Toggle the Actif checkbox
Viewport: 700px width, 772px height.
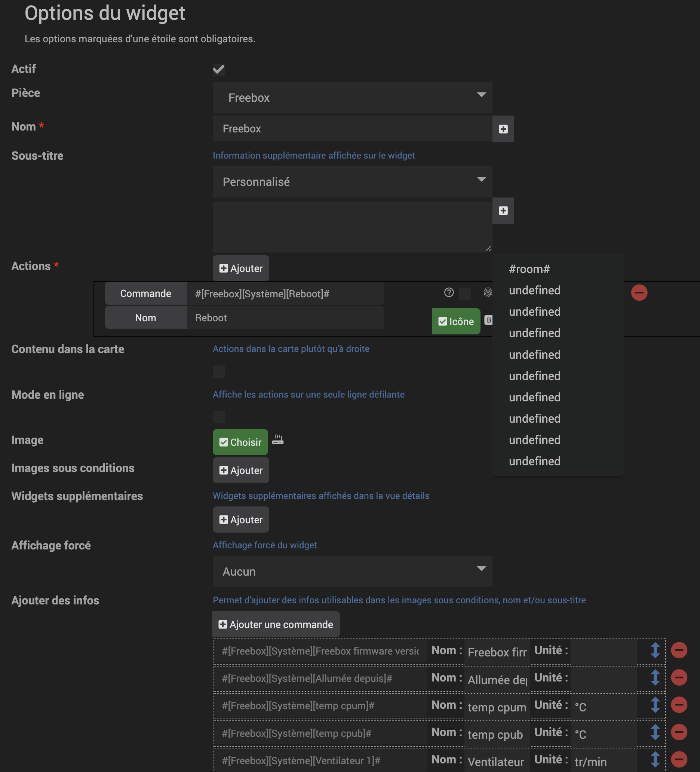click(x=219, y=69)
